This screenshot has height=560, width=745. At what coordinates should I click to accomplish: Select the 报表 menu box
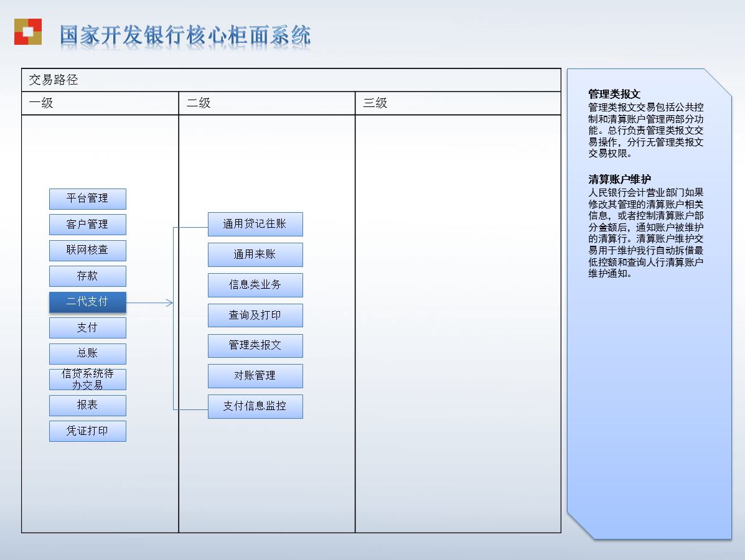point(87,405)
